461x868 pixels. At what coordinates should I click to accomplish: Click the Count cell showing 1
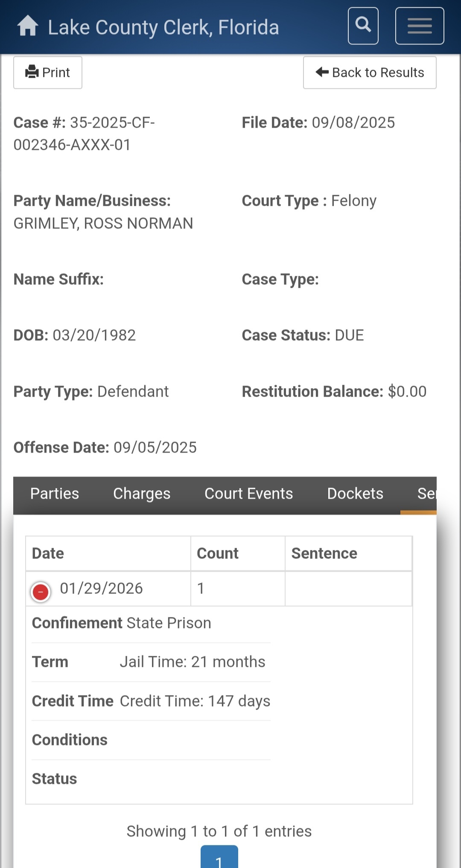(201, 588)
